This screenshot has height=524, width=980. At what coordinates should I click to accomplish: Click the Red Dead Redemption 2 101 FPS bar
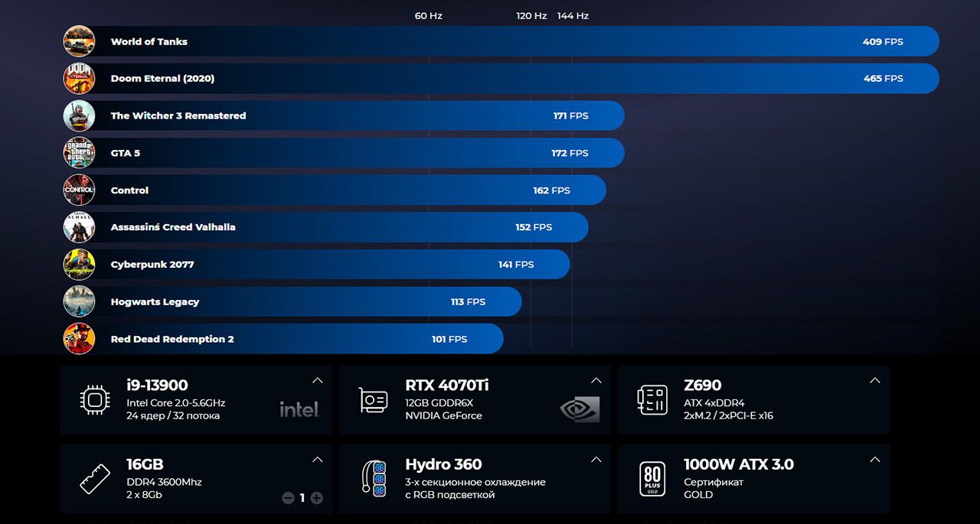pos(283,339)
